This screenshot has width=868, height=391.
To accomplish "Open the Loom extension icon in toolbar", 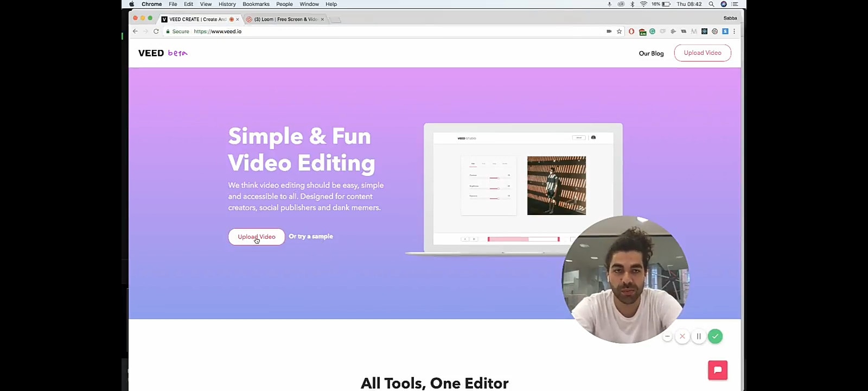I will click(714, 31).
